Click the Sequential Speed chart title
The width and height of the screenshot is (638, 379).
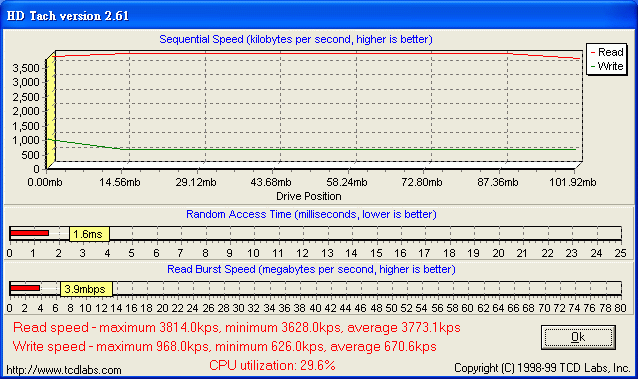click(x=296, y=39)
